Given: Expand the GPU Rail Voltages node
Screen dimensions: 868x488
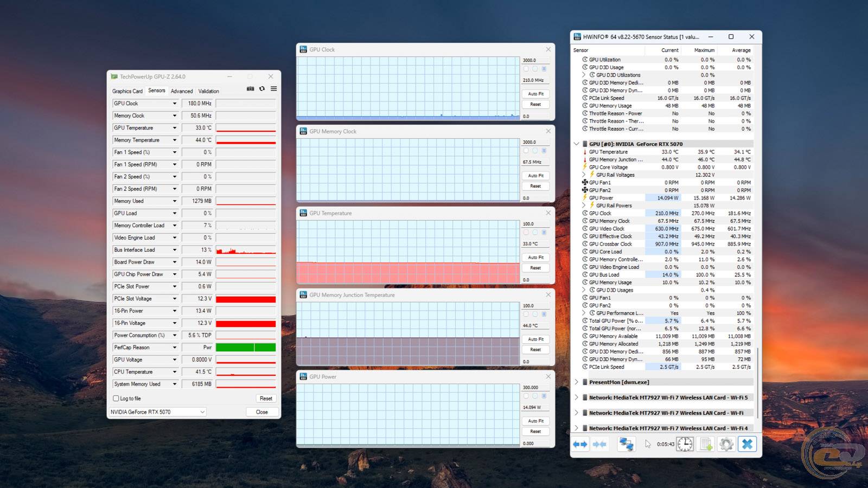Looking at the screenshot, I should [584, 175].
